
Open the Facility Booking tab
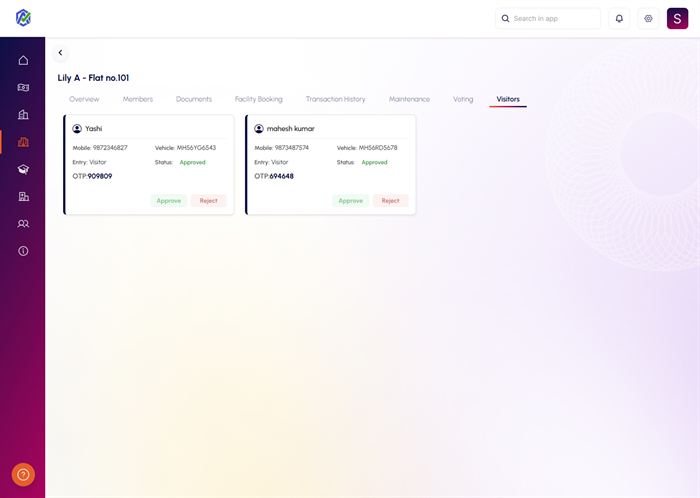[258, 99]
